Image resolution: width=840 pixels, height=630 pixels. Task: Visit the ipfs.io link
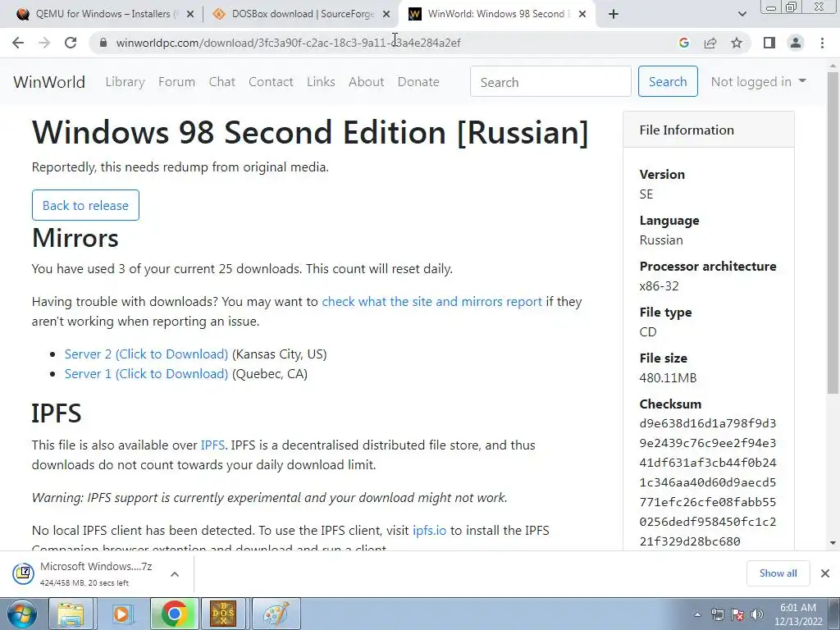429,531
